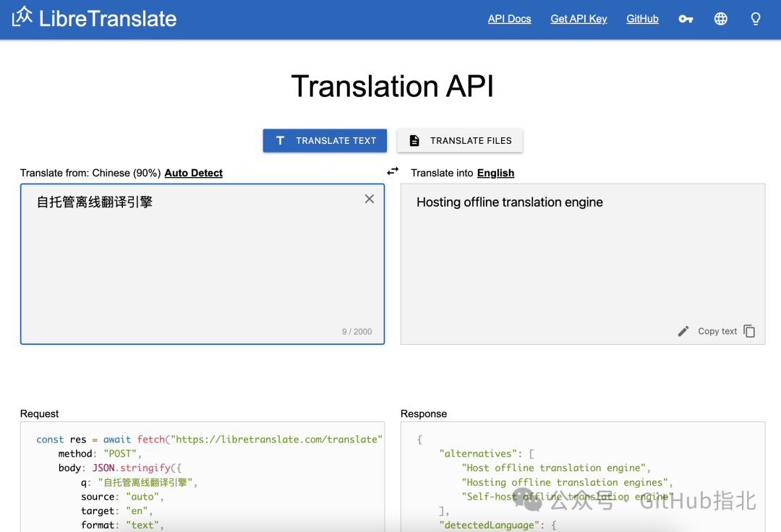Image resolution: width=781 pixels, height=532 pixels.
Task: Click the pencil suggest-edit icon
Action: point(683,331)
